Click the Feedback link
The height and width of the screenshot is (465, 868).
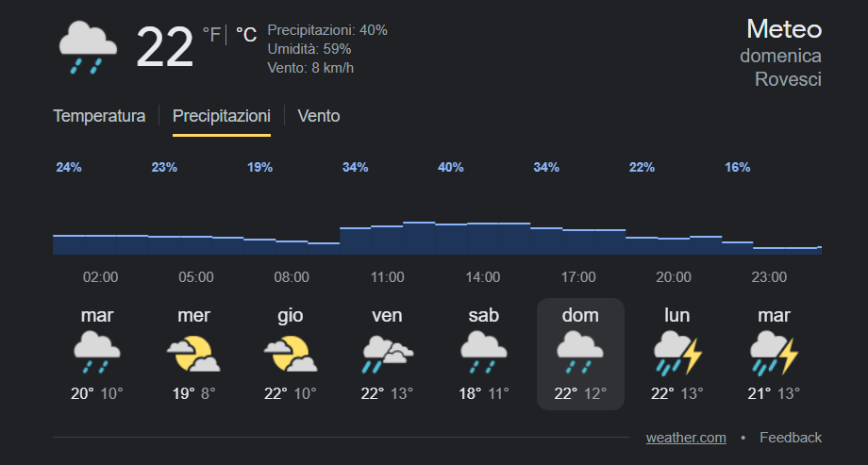point(791,438)
